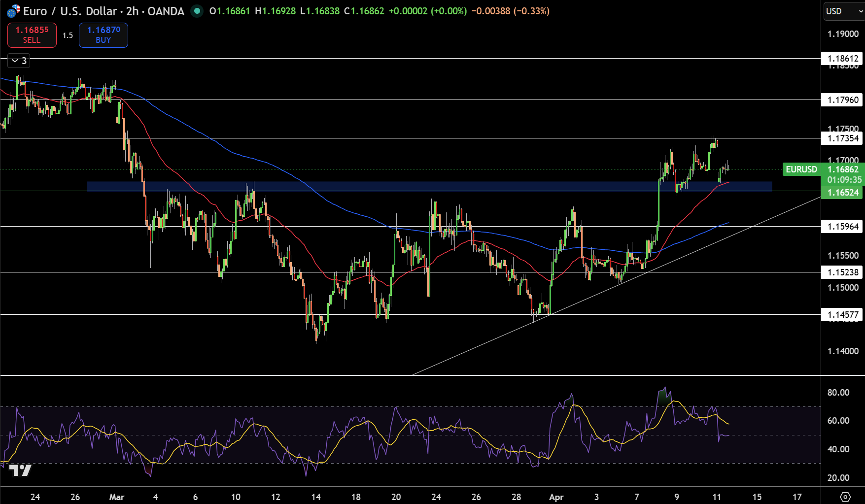Click the 1.16524 green price label
This screenshot has width=865, height=504.
pos(843,193)
